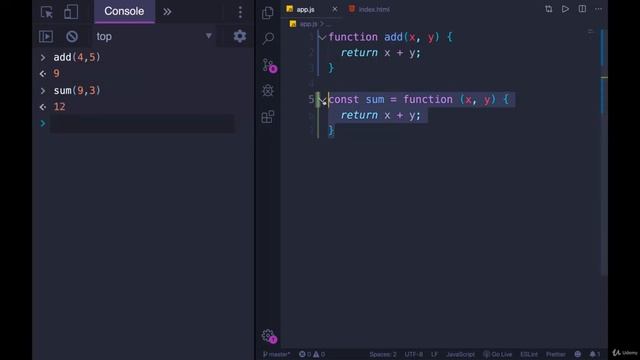Open Source Control icon with badge
The width and height of the screenshot is (640, 360).
(269, 65)
